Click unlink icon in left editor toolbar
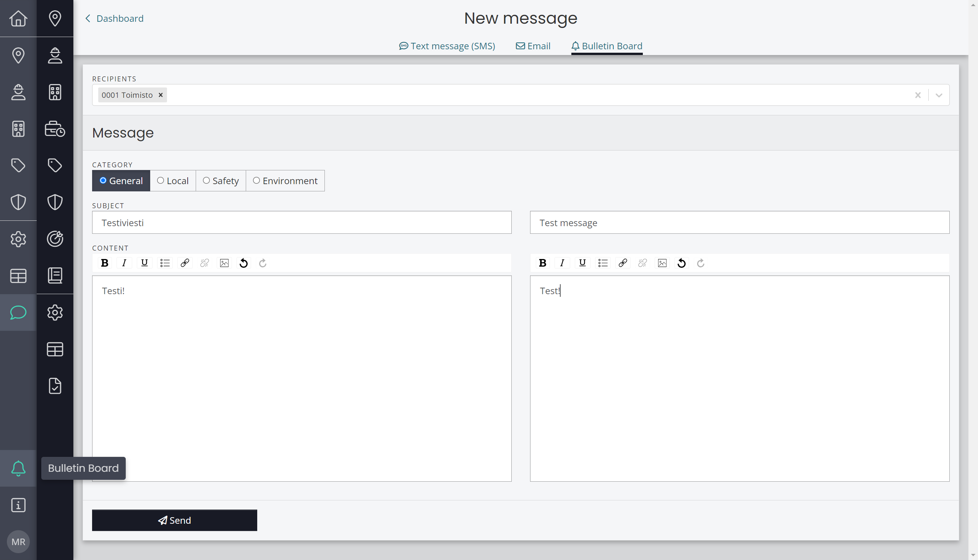The width and height of the screenshot is (978, 560). [204, 263]
